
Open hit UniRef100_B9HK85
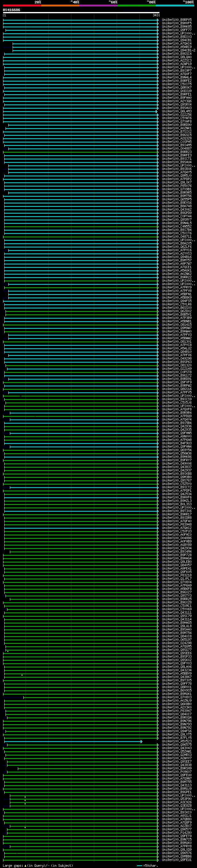[x=177, y=26]
